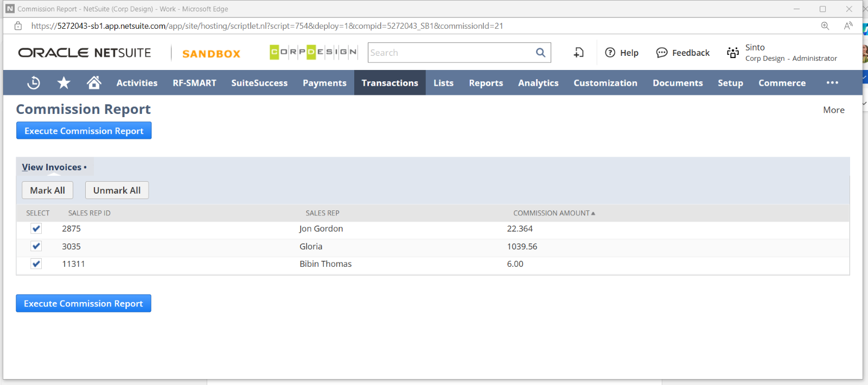The image size is (868, 385).
Task: Open the Create New icon
Action: point(579,53)
